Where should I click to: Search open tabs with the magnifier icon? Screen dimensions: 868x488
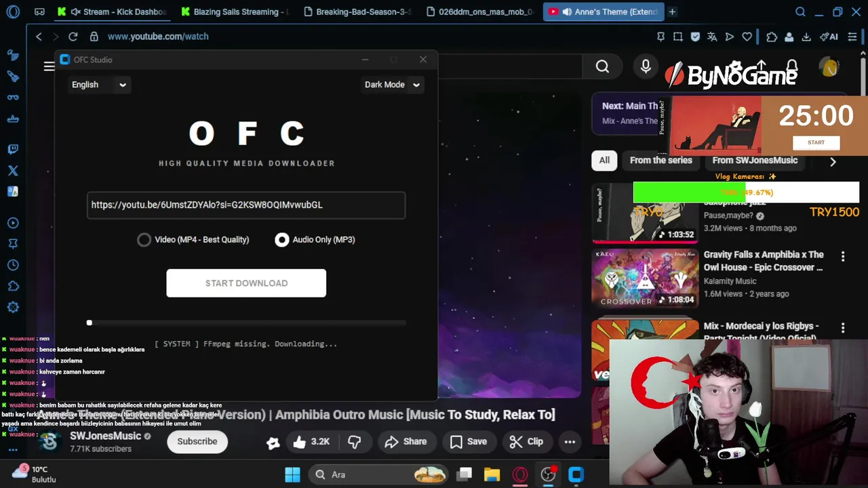click(x=800, y=12)
